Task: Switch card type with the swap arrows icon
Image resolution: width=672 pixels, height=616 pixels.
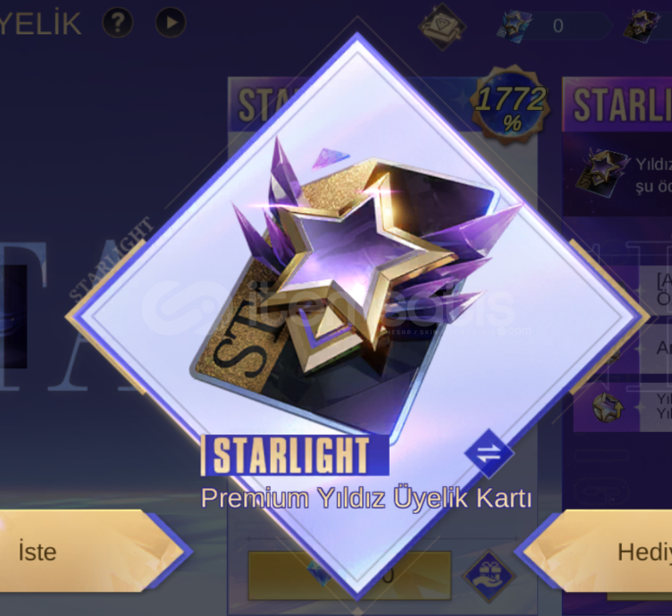Action: [489, 453]
